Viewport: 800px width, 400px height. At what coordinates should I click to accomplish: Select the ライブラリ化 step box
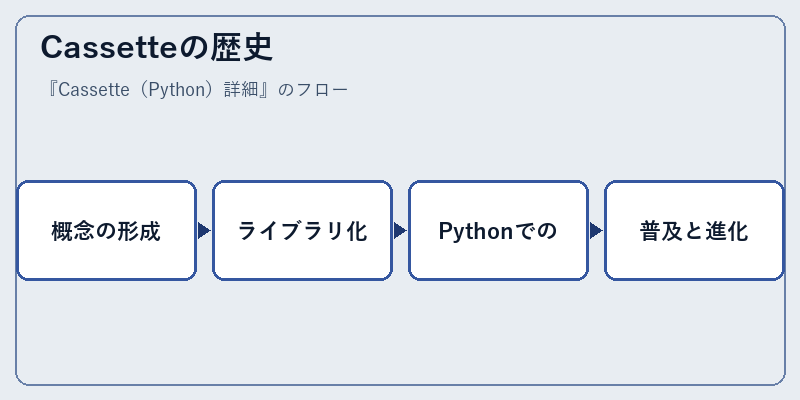coord(303,231)
